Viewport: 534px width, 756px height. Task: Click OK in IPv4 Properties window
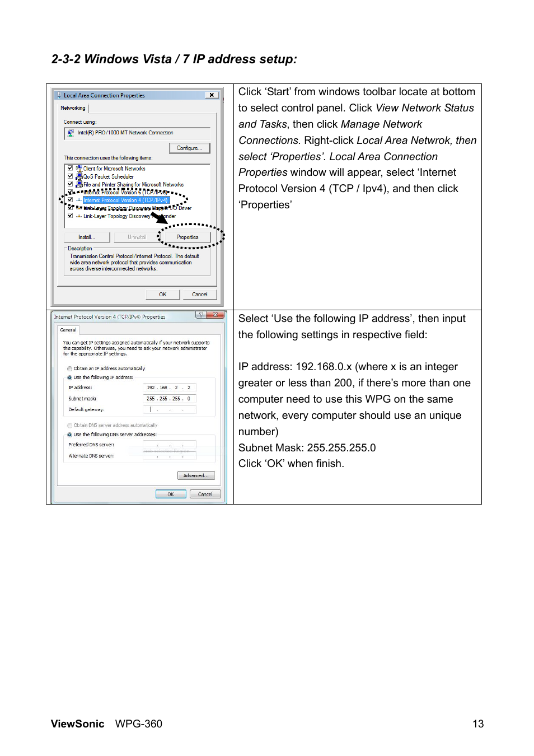point(171,494)
